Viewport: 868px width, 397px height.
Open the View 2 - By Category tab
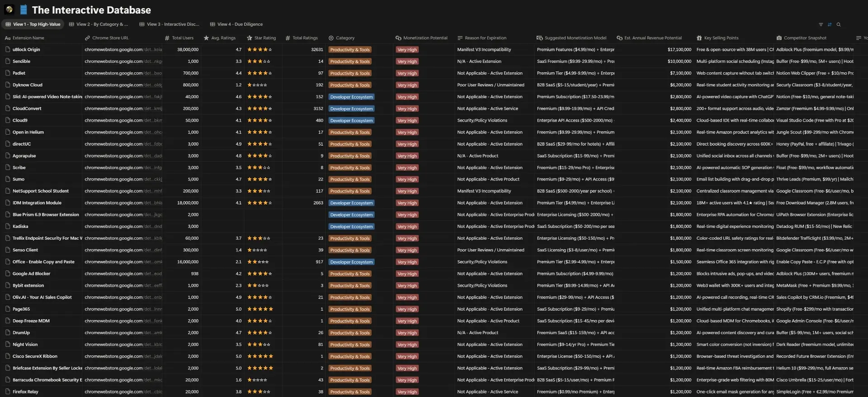click(x=99, y=24)
